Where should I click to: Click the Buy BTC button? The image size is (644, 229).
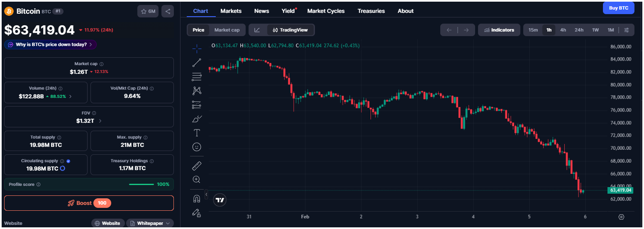click(618, 8)
